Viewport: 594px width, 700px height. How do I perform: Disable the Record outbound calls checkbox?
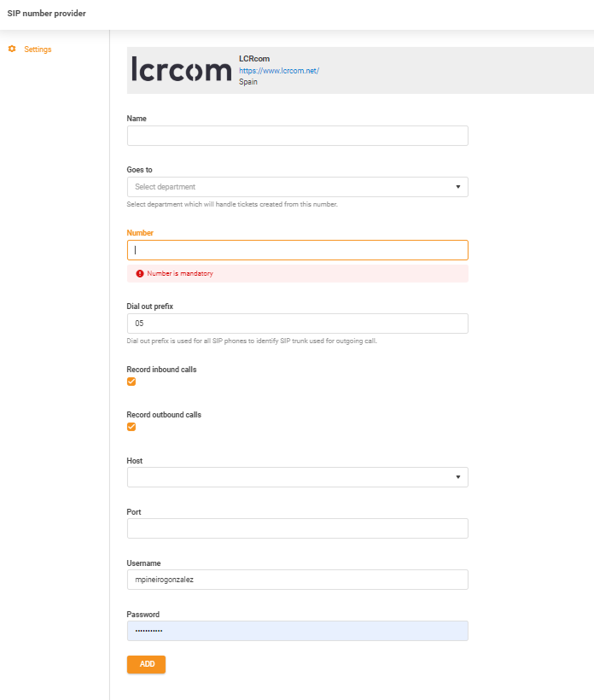coord(131,427)
